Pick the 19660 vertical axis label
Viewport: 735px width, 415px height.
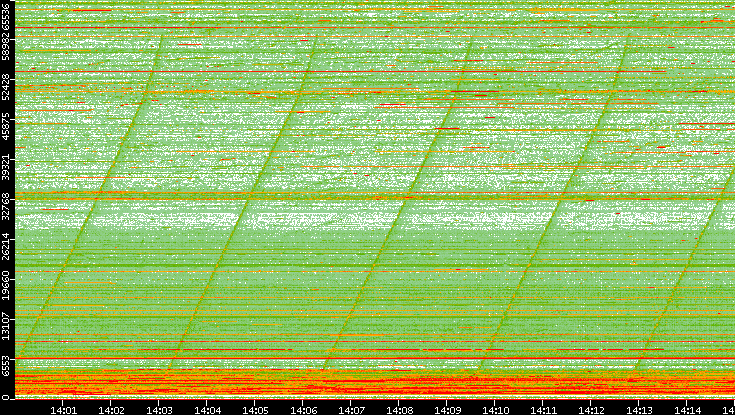[x=5, y=284]
